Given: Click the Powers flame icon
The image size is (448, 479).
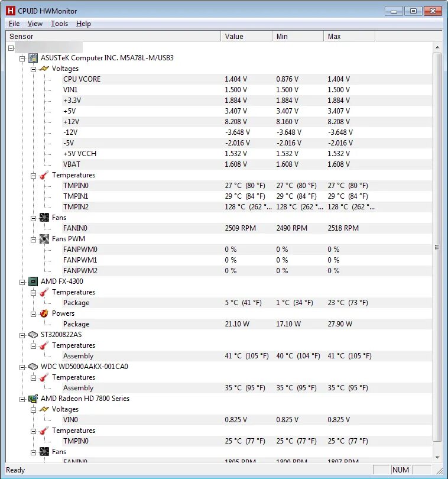Looking at the screenshot, I should click(44, 313).
